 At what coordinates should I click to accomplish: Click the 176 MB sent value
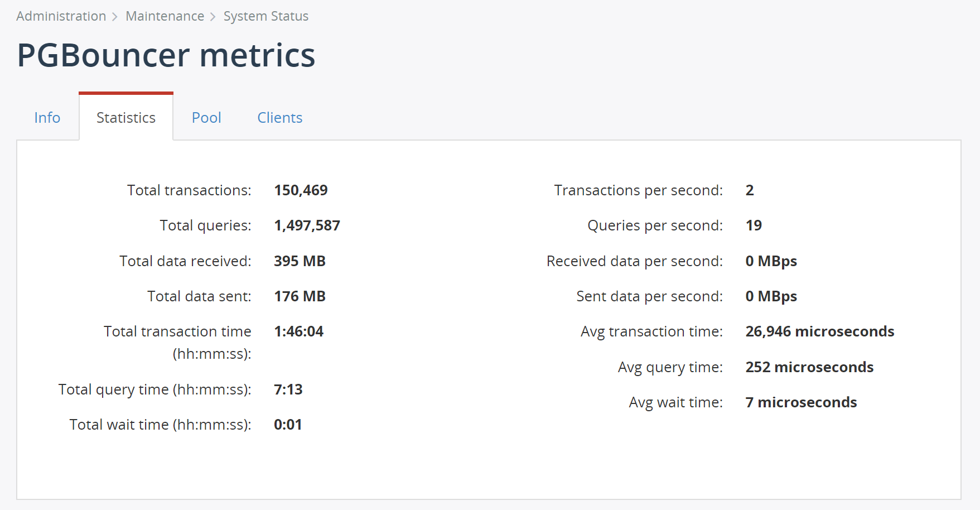point(300,296)
